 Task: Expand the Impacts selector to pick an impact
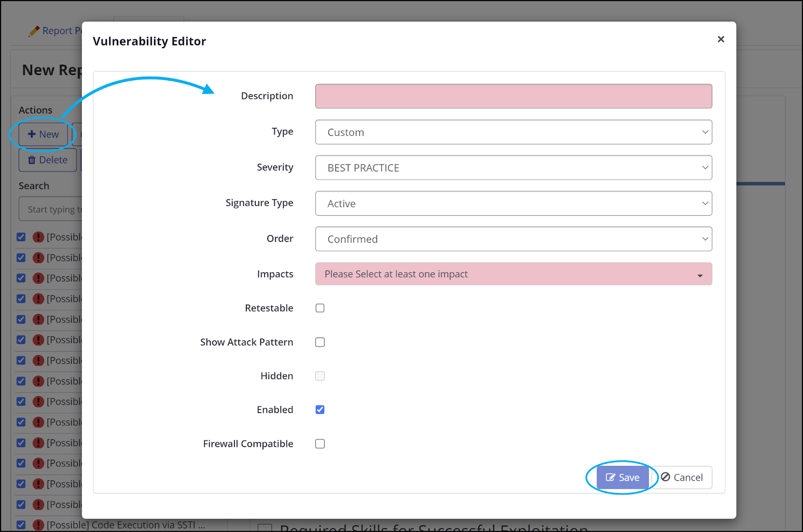(513, 274)
